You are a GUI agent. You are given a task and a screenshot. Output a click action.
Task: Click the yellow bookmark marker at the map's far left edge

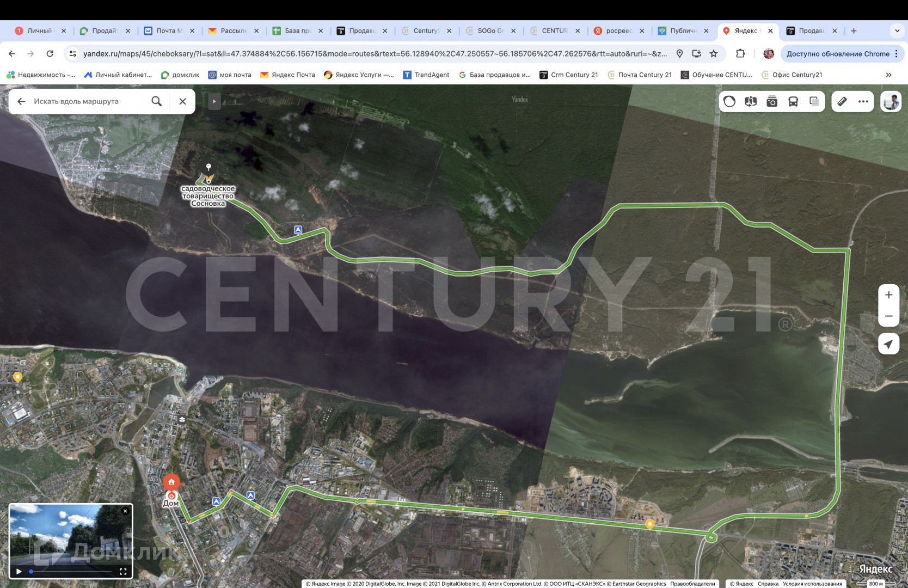click(17, 377)
